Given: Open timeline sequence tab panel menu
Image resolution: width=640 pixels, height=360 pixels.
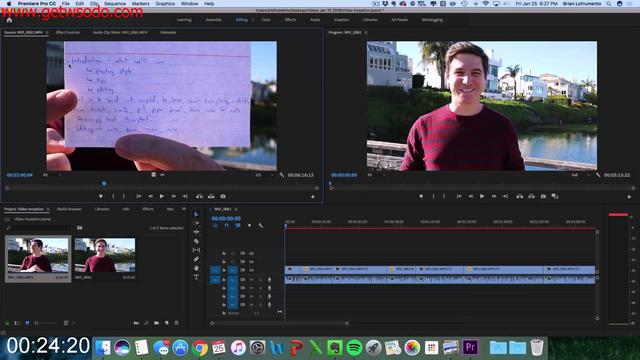Looking at the screenshot, I should click(x=236, y=209).
